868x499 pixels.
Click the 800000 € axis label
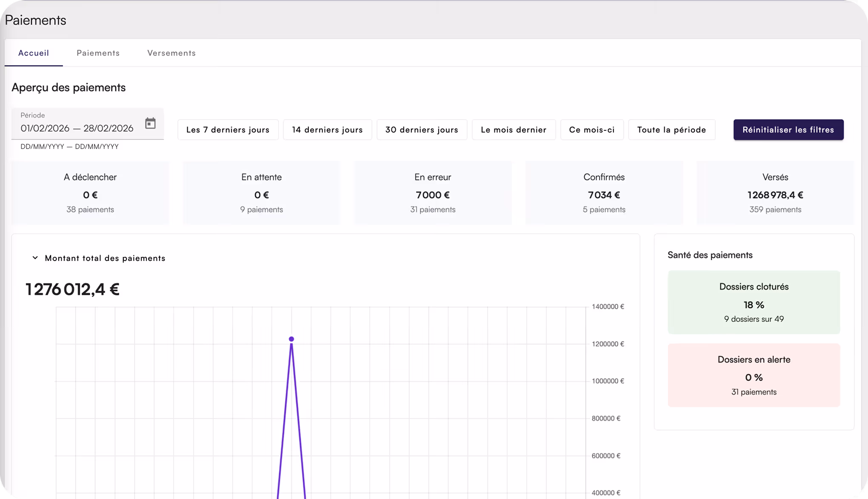tap(606, 419)
